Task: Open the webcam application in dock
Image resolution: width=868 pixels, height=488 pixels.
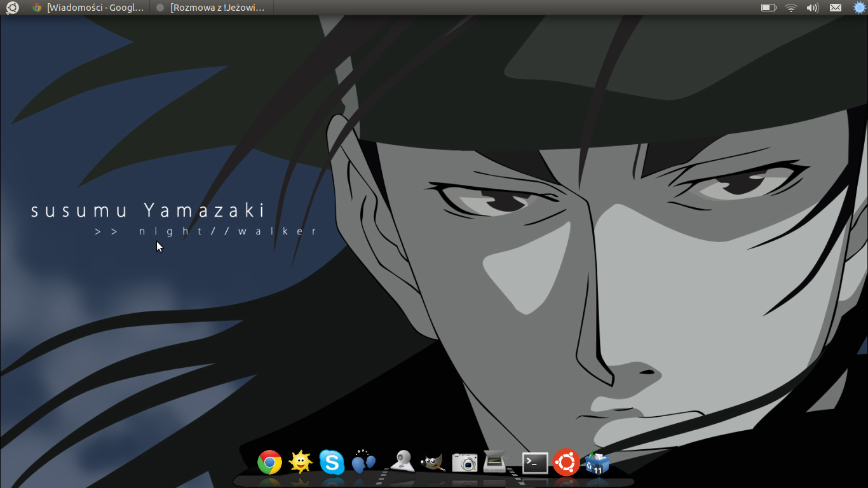Action: (402, 461)
